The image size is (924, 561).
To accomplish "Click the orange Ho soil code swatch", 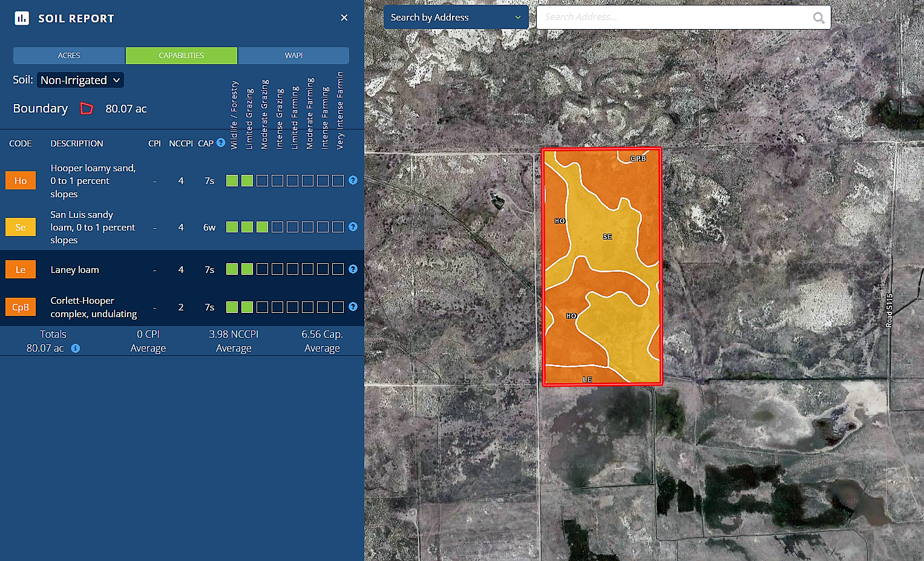I will [21, 180].
